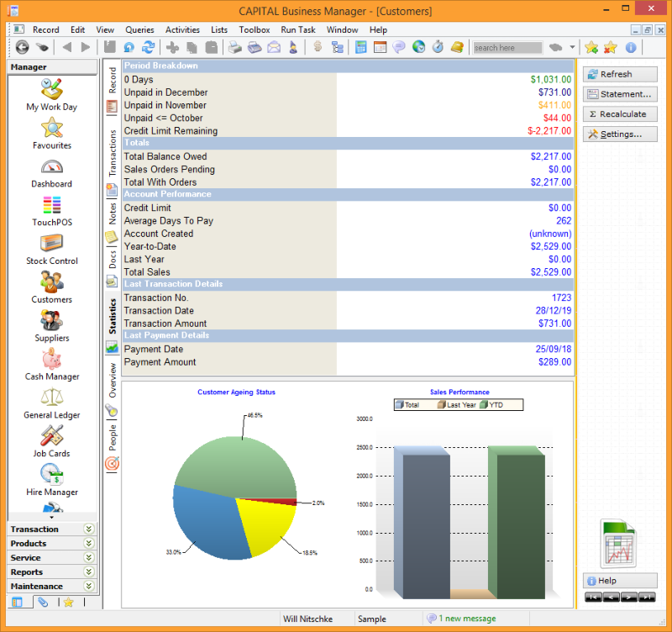Open the Calculator toolbar icon
Screen dimensions: 672x632
tap(361, 47)
